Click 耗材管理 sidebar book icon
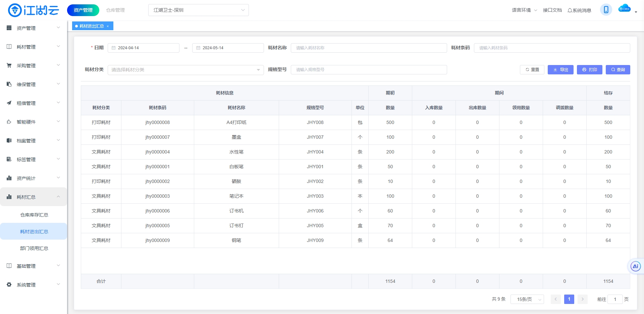This screenshot has width=644, height=314. [9, 47]
